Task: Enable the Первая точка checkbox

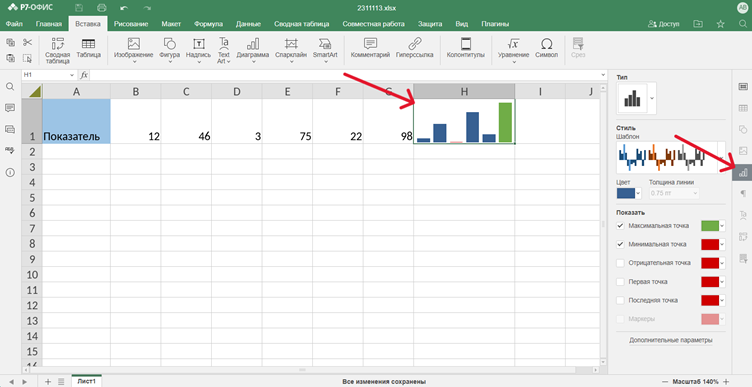Action: [621, 281]
